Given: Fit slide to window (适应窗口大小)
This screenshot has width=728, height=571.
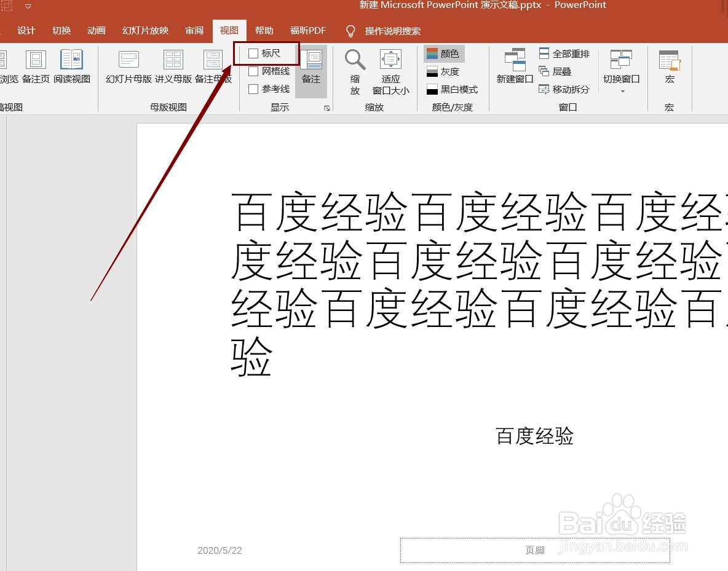Looking at the screenshot, I should pyautogui.click(x=390, y=72).
